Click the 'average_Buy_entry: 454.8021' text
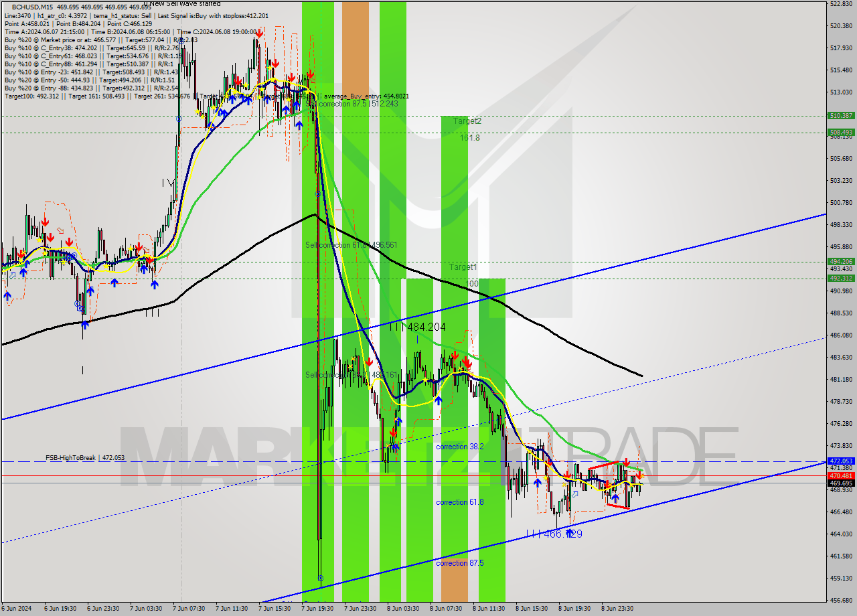The image size is (857, 616). pos(367,96)
